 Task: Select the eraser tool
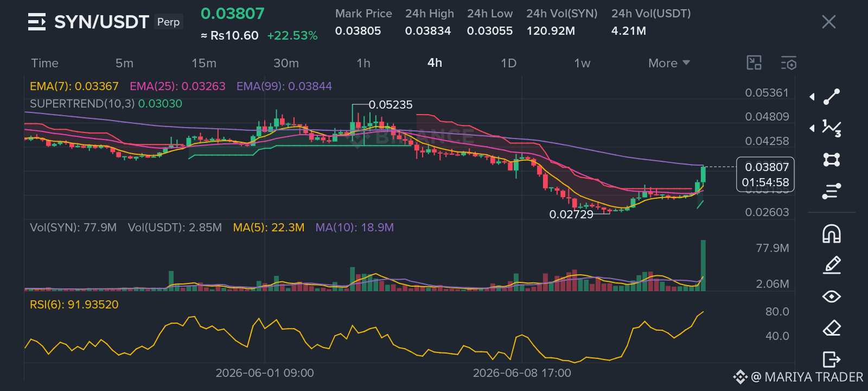pos(832,328)
